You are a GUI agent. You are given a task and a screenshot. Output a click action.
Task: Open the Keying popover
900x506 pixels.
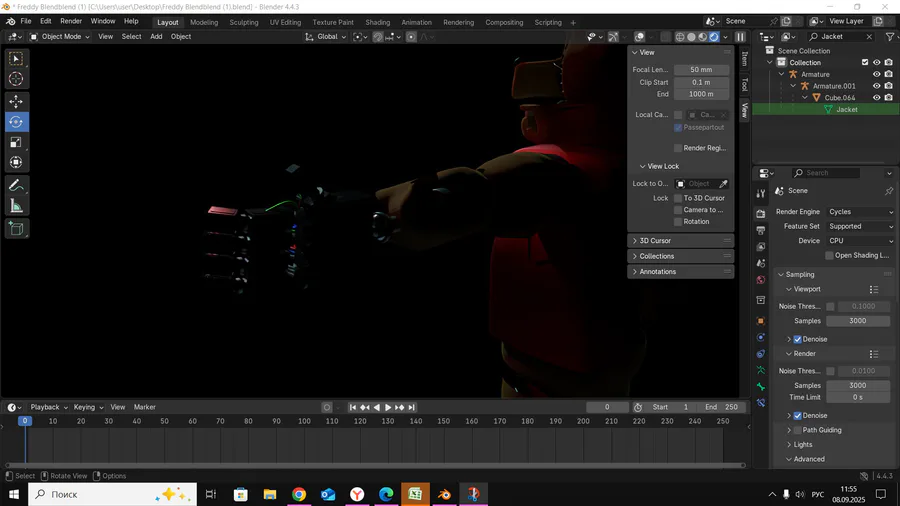point(88,407)
